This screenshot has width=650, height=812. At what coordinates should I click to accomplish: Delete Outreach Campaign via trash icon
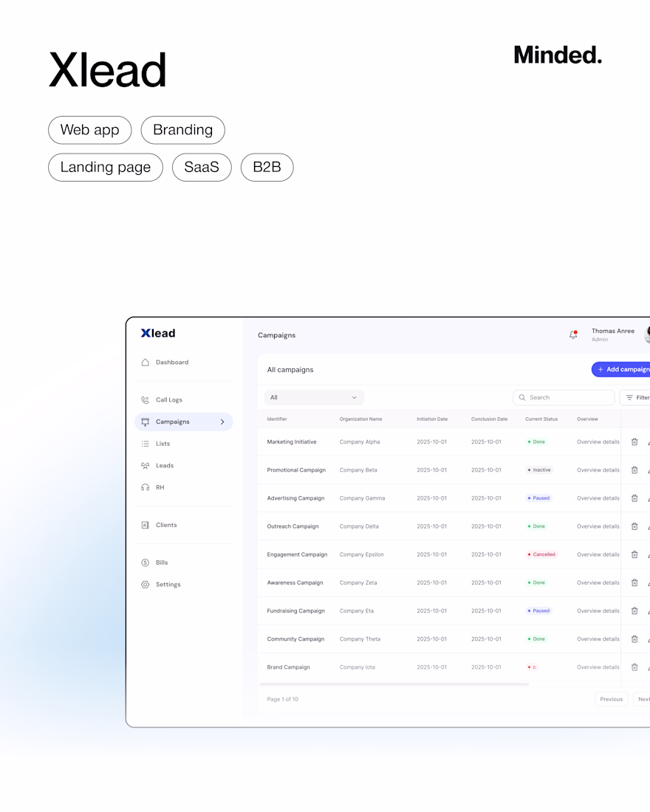(x=634, y=526)
